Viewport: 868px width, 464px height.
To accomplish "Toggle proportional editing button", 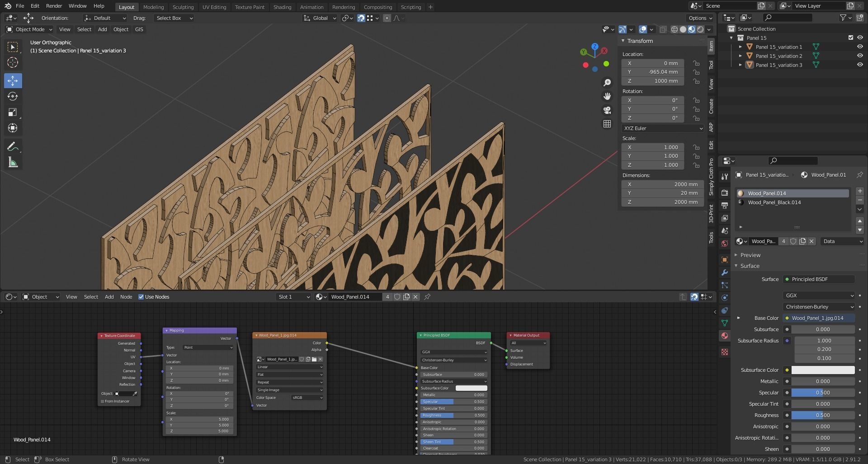I will pos(387,18).
